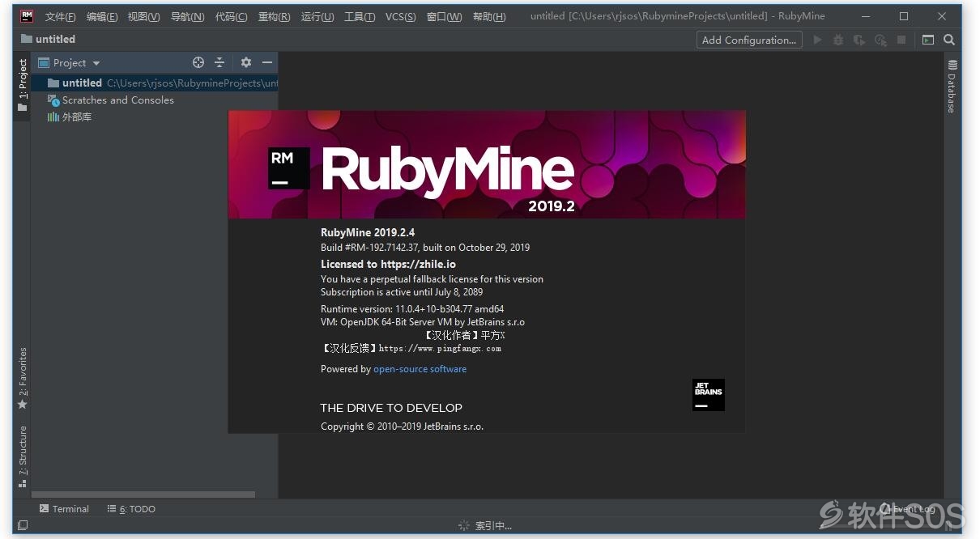The width and height of the screenshot is (980, 539).
Task: Click the JetBrains logo in About dialog
Action: [709, 394]
